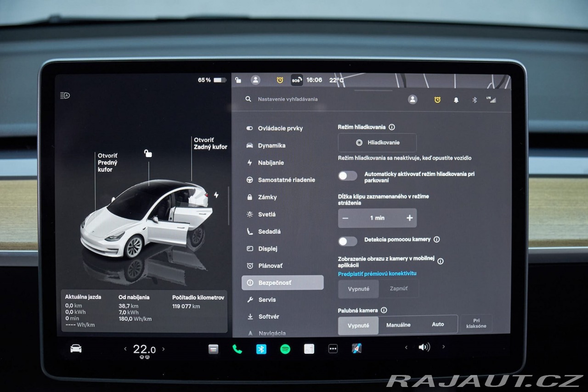Tap the 22.0 temperature display
The width and height of the screenshot is (588, 392).
(144, 349)
